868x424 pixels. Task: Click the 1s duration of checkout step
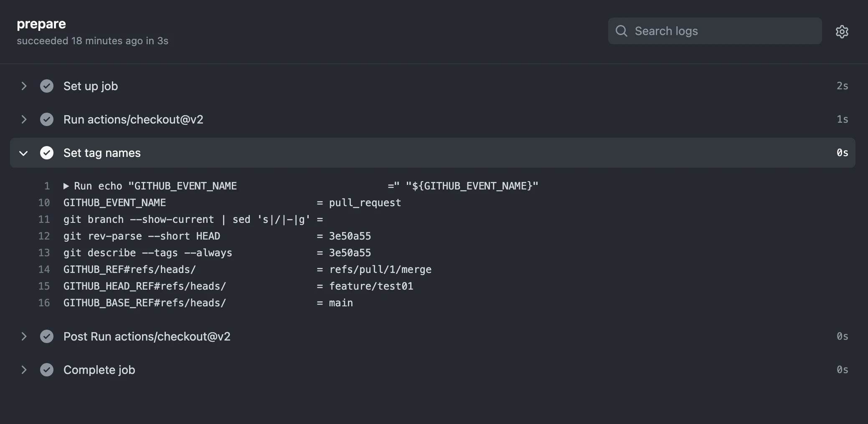click(x=842, y=119)
